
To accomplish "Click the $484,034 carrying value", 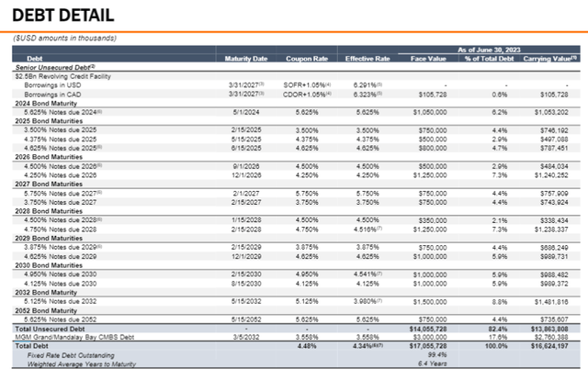I will 554,166.
